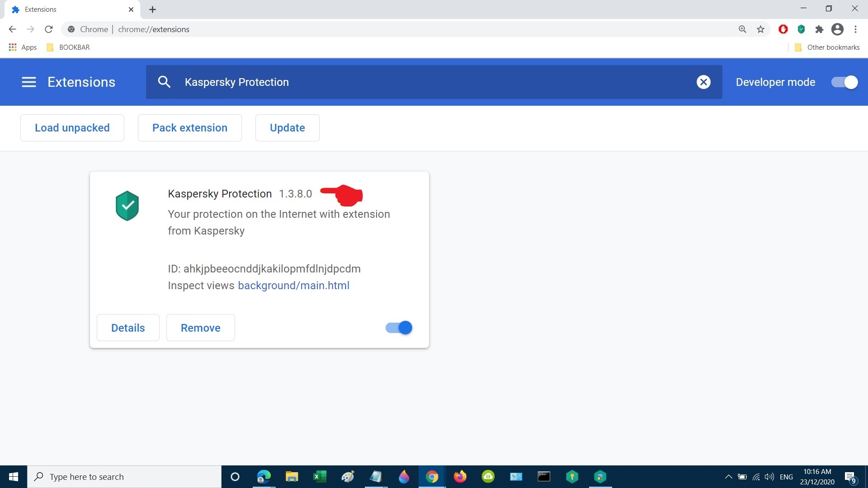This screenshot has height=488, width=868.
Task: Open the Extensions puzzle piece menu
Action: point(819,29)
